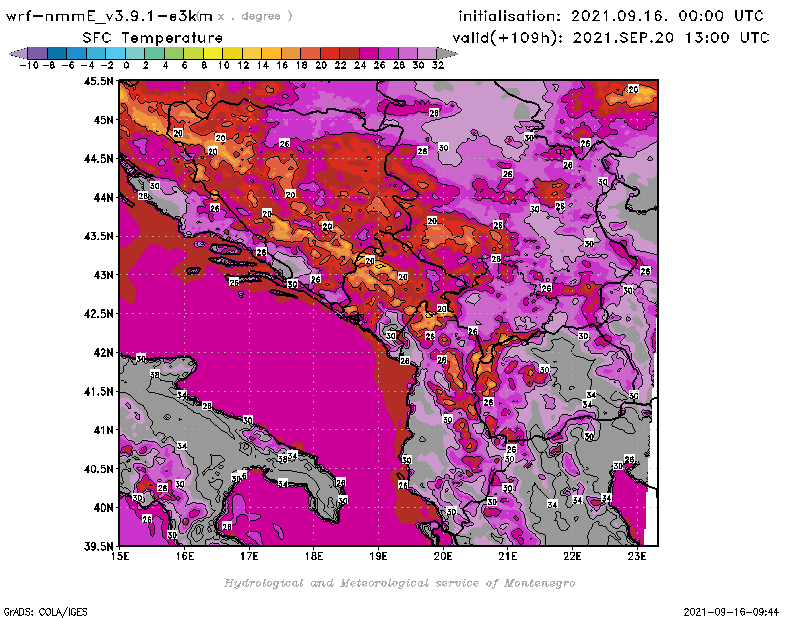Screen dimensions: 800x618
Task: Select the 14 to 16 legend color swatch
Action: coord(271,53)
